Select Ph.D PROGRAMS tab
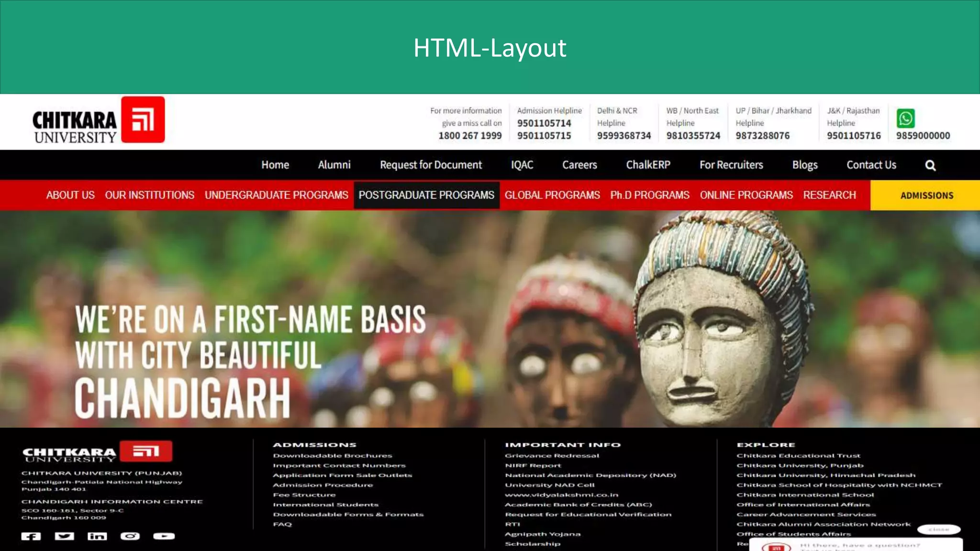The height and width of the screenshot is (551, 980). (649, 195)
